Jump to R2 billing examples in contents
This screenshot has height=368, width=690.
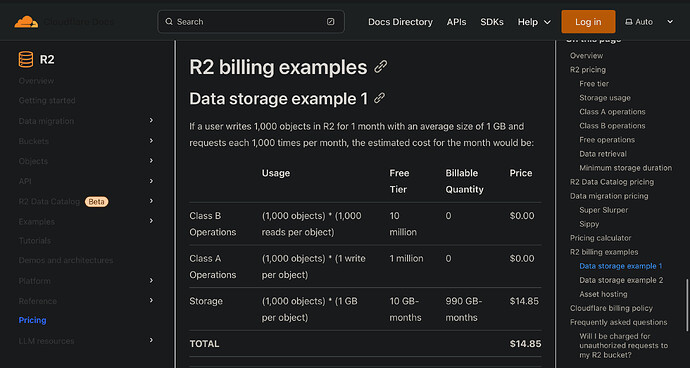pos(604,252)
